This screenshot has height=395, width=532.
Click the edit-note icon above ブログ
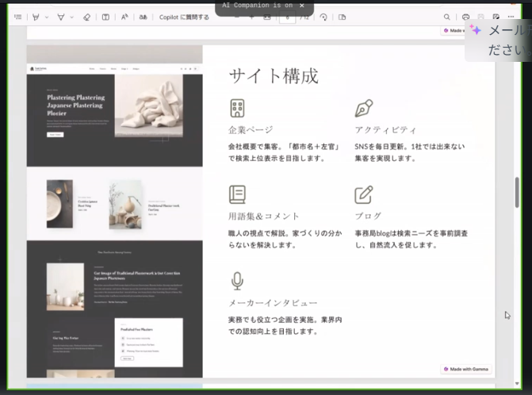click(364, 194)
